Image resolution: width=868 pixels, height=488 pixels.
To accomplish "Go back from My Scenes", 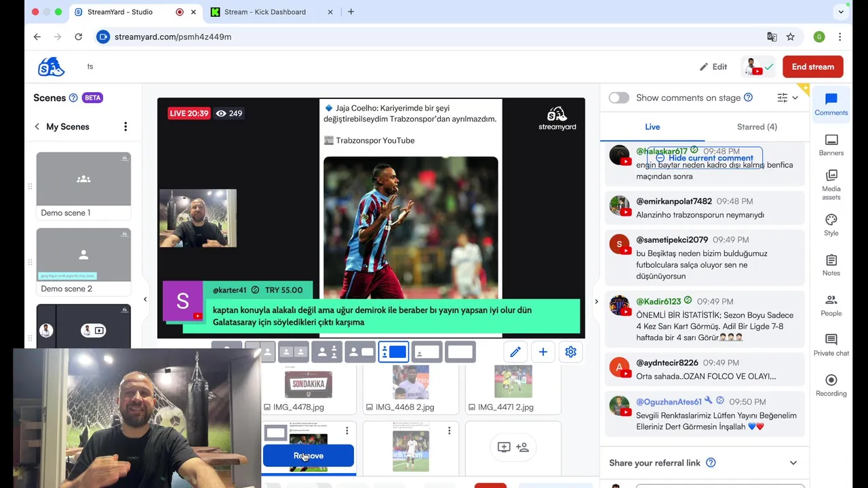I will click(37, 127).
